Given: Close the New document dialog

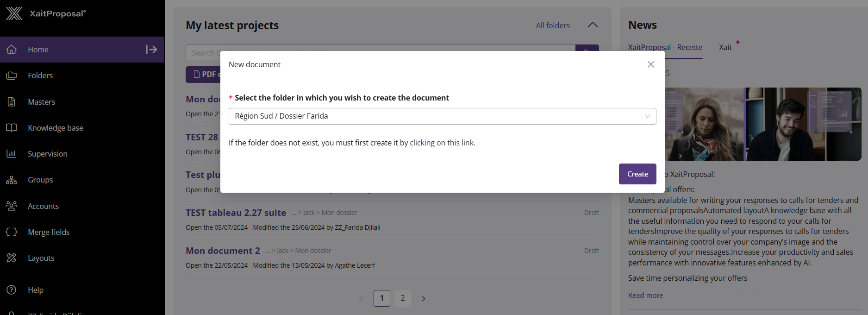Looking at the screenshot, I should 650,64.
